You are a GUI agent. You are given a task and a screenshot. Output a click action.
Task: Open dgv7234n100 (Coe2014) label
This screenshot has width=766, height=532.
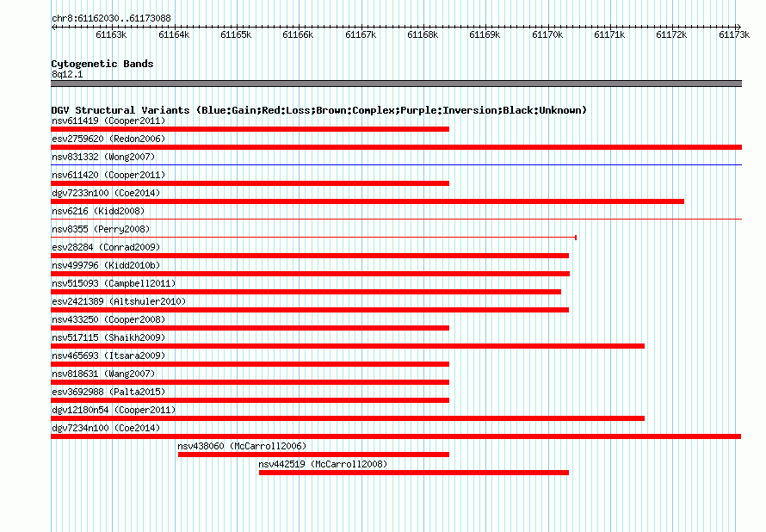point(106,428)
